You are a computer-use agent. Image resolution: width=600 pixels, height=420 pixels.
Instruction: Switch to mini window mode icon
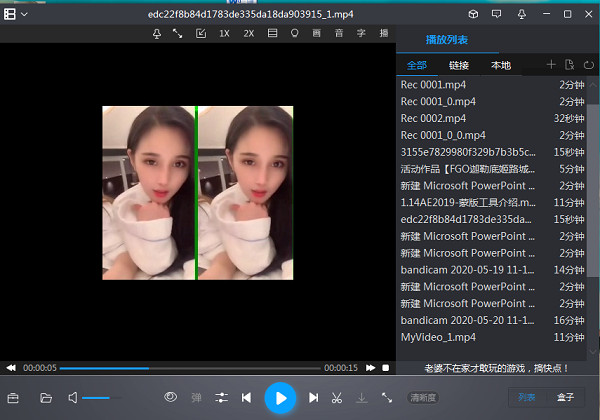(x=201, y=34)
